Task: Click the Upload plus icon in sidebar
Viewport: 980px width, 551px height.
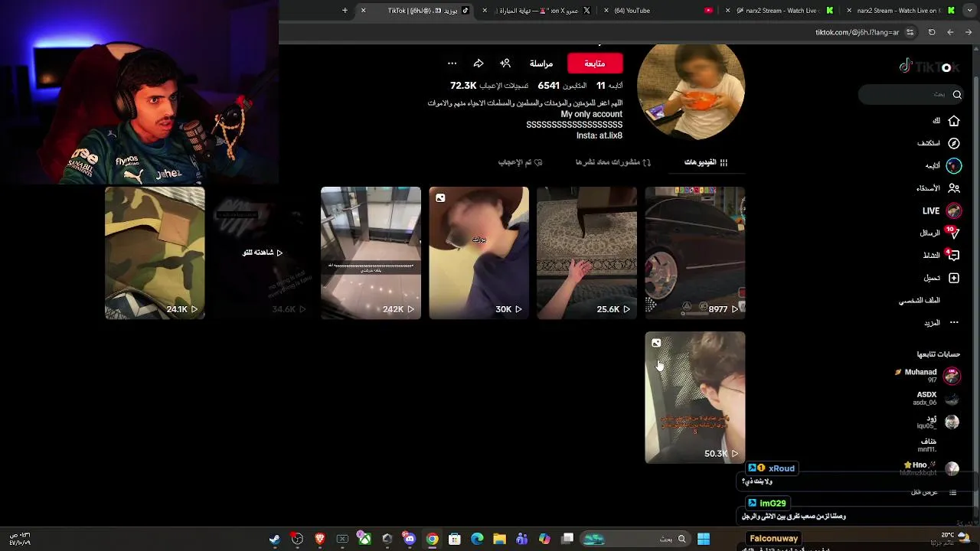Action: pos(953,278)
